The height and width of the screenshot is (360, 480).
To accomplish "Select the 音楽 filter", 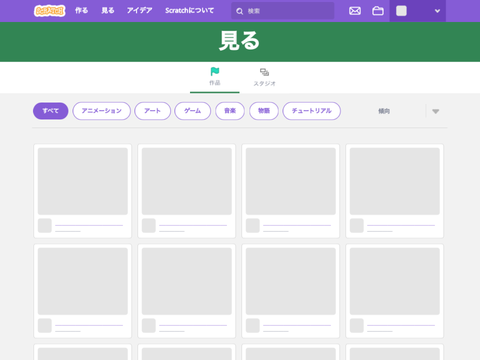I will pos(230,111).
